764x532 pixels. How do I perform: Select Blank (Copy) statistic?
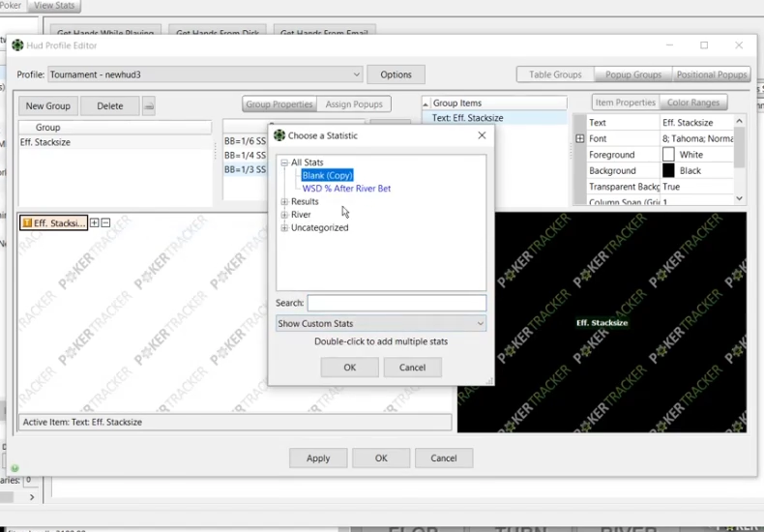327,175
